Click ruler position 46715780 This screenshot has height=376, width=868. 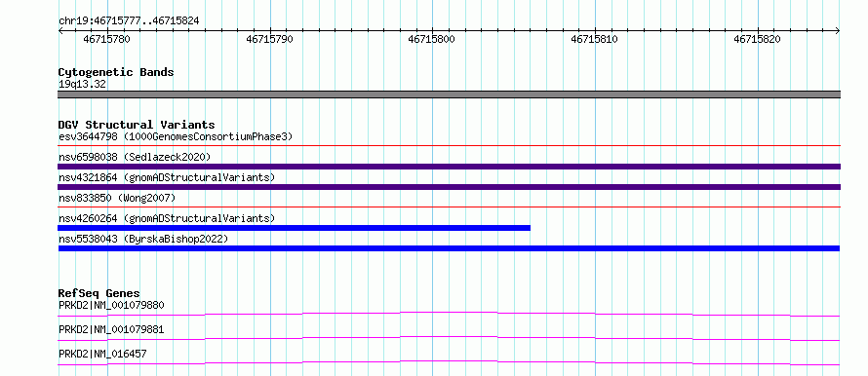pyautogui.click(x=107, y=39)
